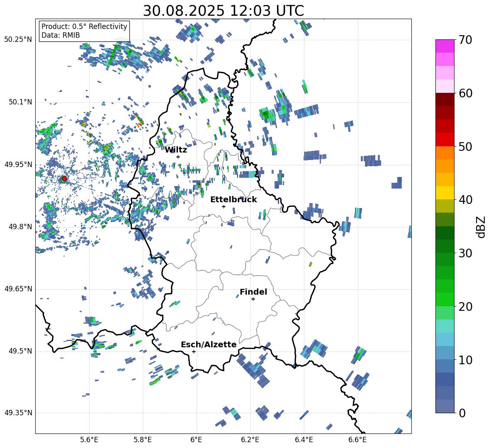The width and height of the screenshot is (491, 448).
Task: Click the bright green colorbar segment at 20
Action: pos(445,300)
